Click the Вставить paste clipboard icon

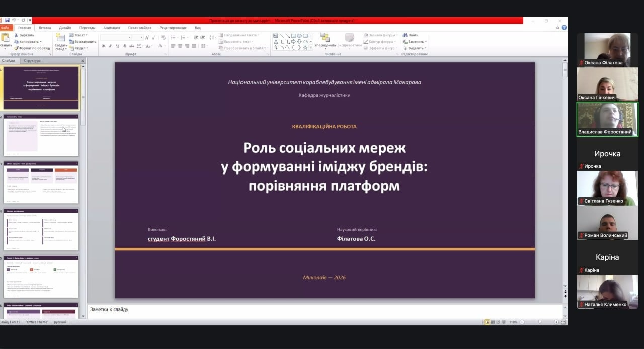coord(5,37)
